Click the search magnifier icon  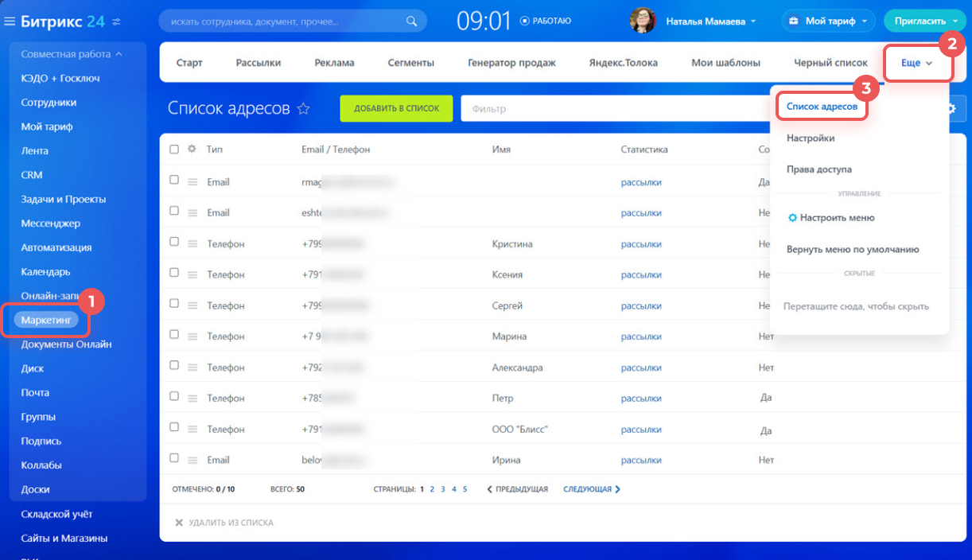click(411, 21)
